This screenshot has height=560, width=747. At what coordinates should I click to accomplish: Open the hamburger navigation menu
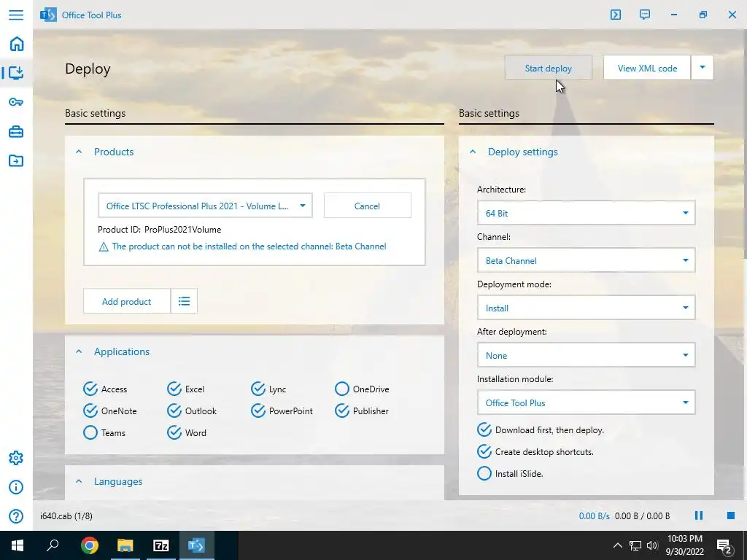pos(16,15)
